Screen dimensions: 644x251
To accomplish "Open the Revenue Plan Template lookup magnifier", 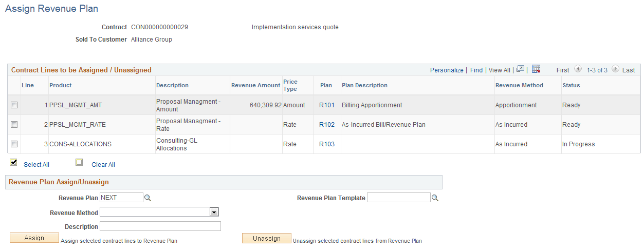I will click(435, 198).
